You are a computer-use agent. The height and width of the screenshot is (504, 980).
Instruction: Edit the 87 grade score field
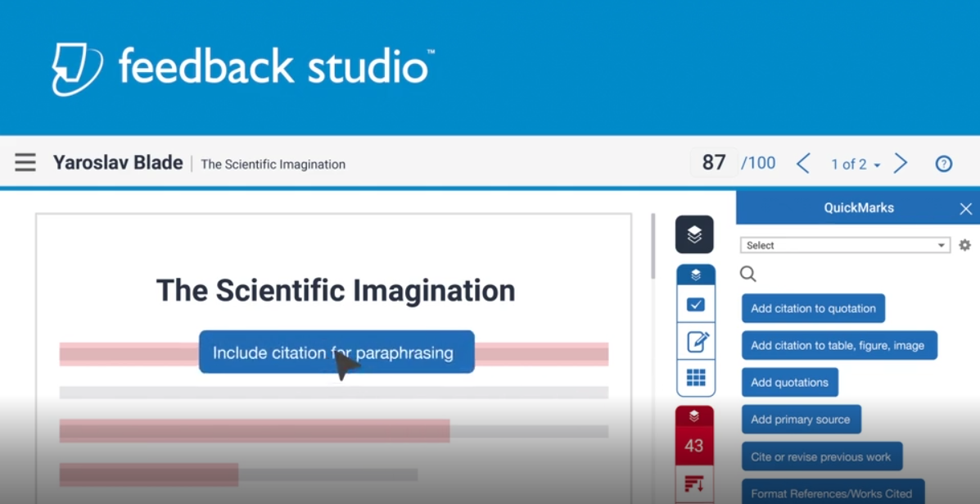[x=714, y=162]
